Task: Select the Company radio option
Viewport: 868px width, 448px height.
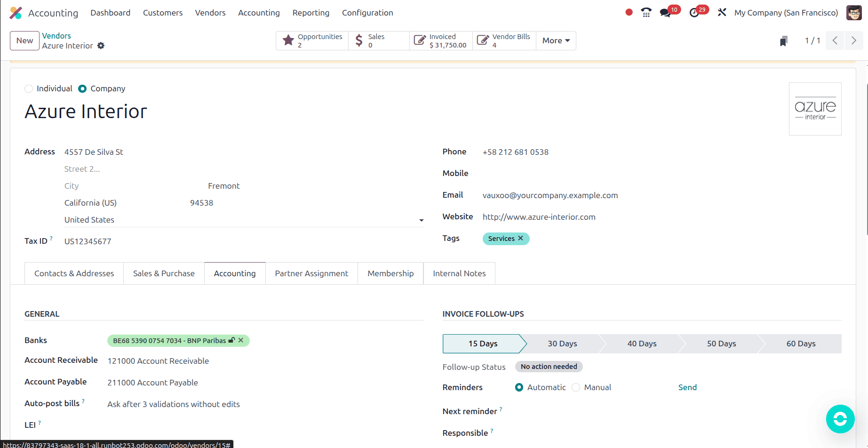Action: [82, 88]
